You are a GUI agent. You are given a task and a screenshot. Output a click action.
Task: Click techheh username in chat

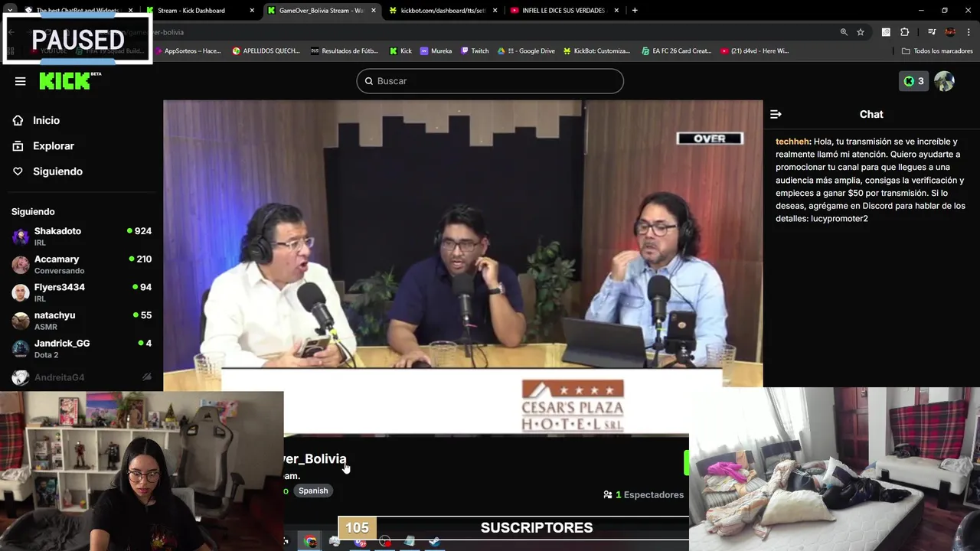click(792, 142)
